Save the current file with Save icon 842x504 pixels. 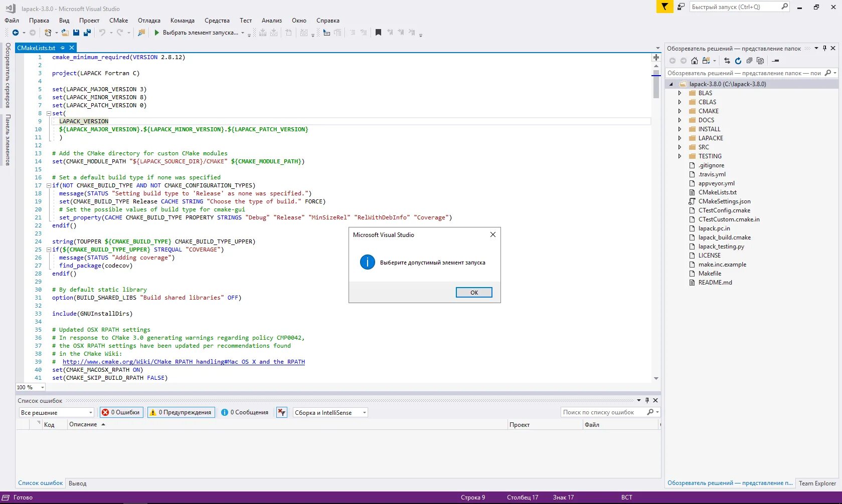pos(76,33)
